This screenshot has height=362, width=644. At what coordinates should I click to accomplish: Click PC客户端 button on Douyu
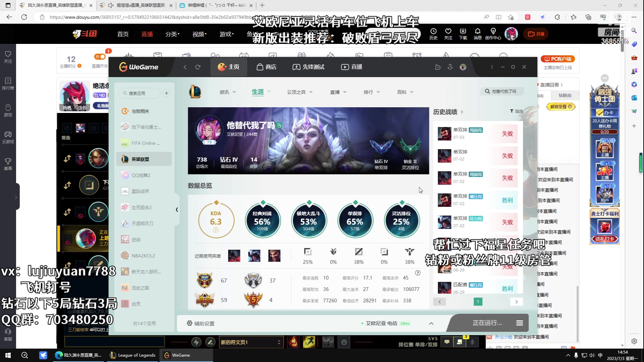click(x=558, y=59)
